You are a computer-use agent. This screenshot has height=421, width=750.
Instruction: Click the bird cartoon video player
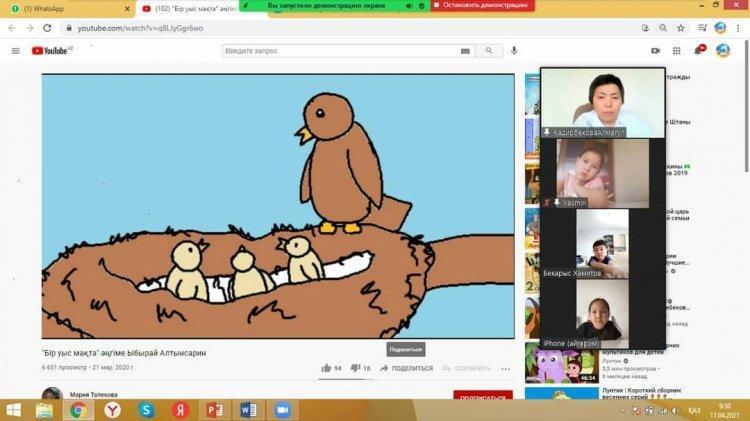[x=278, y=206]
